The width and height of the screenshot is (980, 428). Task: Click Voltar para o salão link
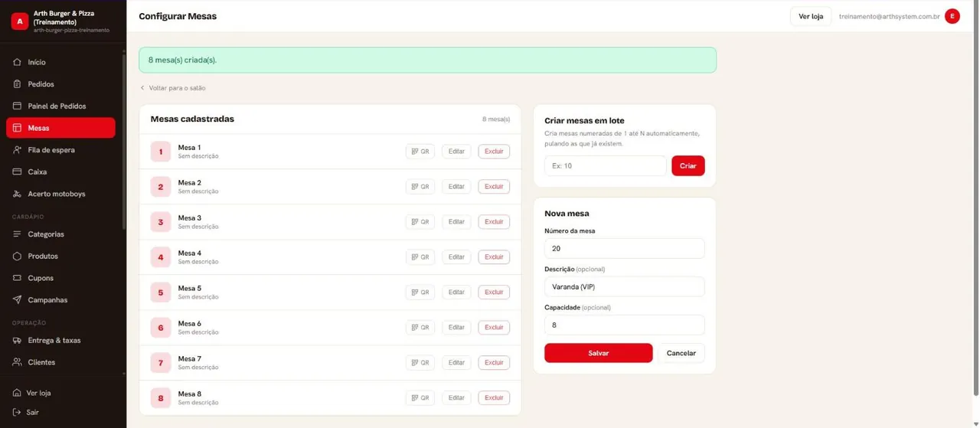click(x=173, y=88)
